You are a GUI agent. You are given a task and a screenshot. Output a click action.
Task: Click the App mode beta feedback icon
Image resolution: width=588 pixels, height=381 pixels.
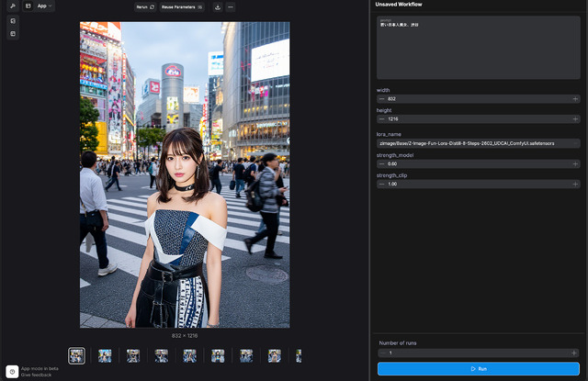(x=12, y=371)
